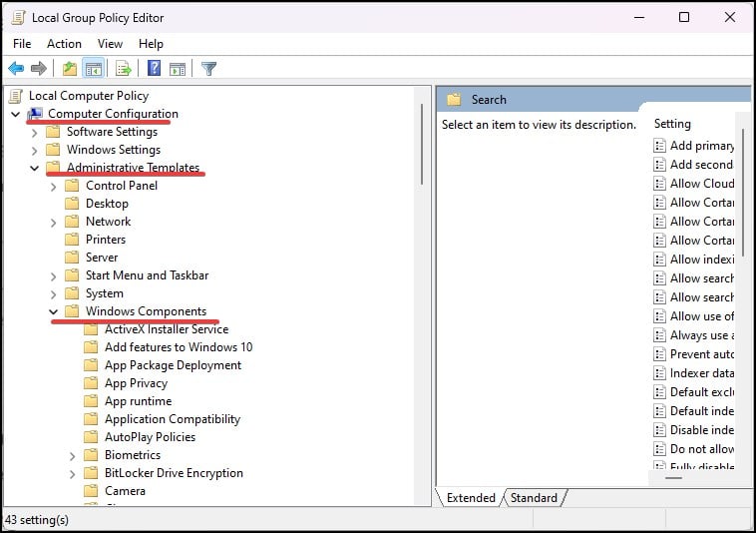Select the 'Add second' policy setting
The height and width of the screenshot is (533, 756).
click(702, 165)
